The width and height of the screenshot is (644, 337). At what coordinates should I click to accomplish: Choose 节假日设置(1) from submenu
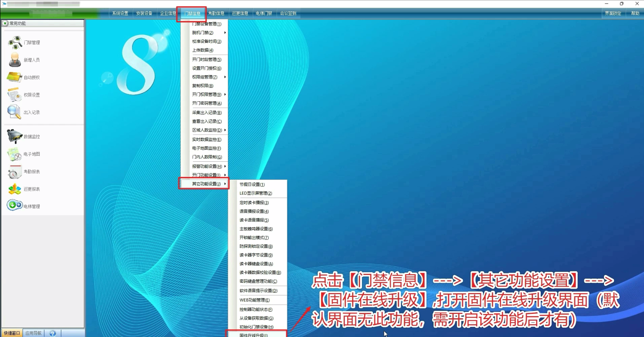coord(252,184)
